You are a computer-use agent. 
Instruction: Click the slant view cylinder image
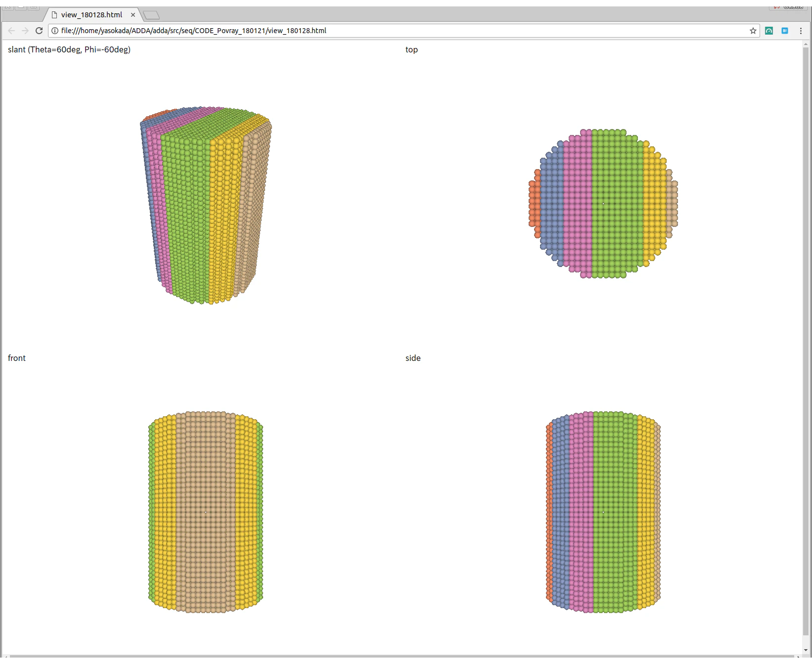[x=206, y=205]
